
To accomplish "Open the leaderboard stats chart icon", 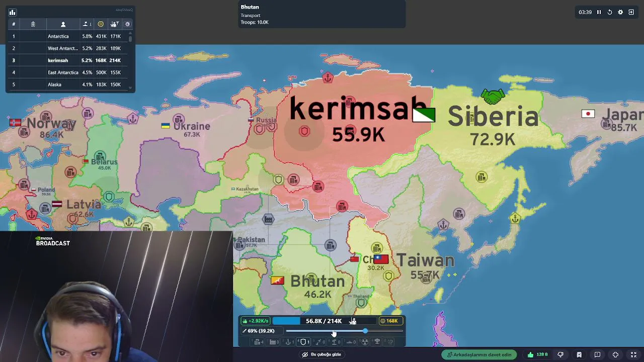I will point(13,13).
